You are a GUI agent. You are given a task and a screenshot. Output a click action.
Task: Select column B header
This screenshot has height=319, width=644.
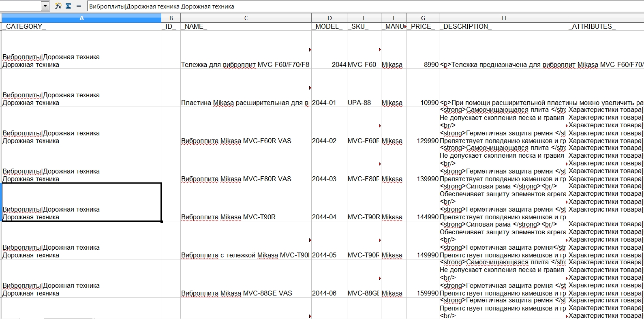click(171, 18)
